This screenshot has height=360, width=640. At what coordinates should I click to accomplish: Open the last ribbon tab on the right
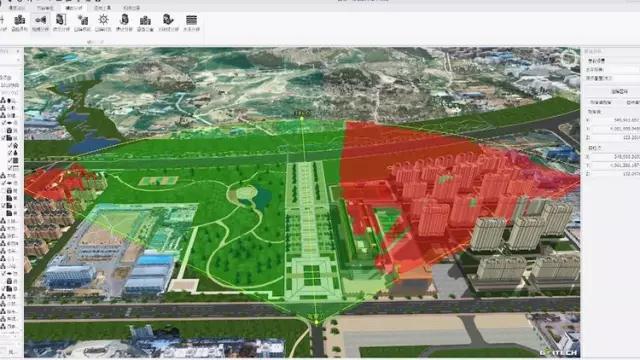point(131,8)
